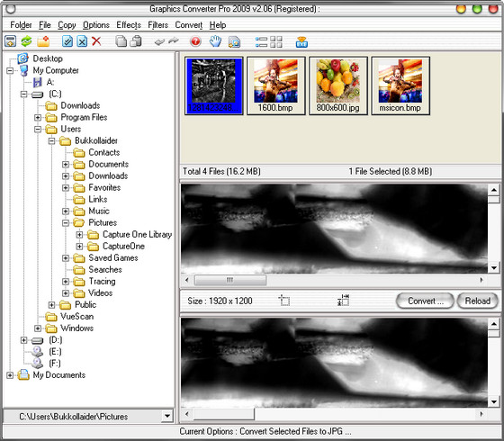504x441 pixels.
Task: Click the green refresh arrows toolbar icon
Action: pos(26,41)
